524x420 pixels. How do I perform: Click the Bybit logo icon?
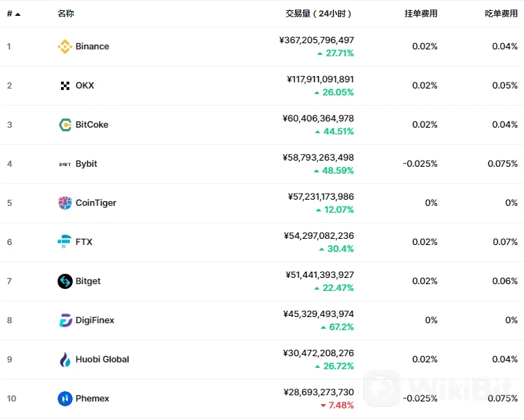coord(65,164)
